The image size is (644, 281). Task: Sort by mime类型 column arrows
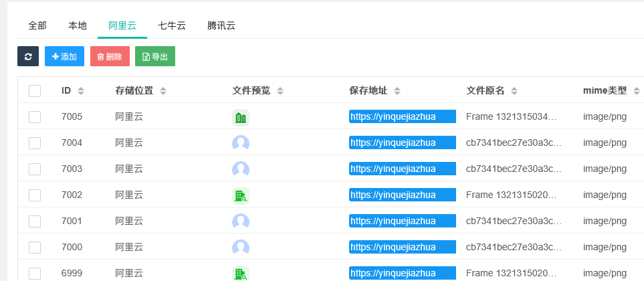tap(636, 91)
